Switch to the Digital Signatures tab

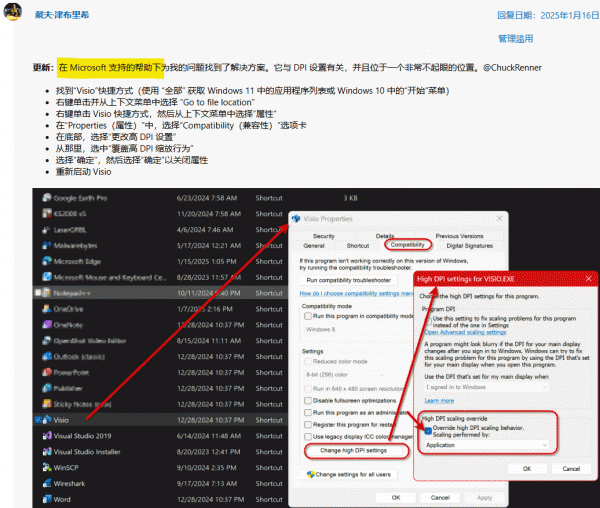[x=470, y=246]
